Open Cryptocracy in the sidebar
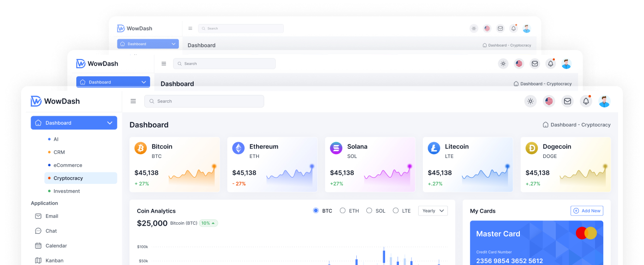 click(x=68, y=178)
